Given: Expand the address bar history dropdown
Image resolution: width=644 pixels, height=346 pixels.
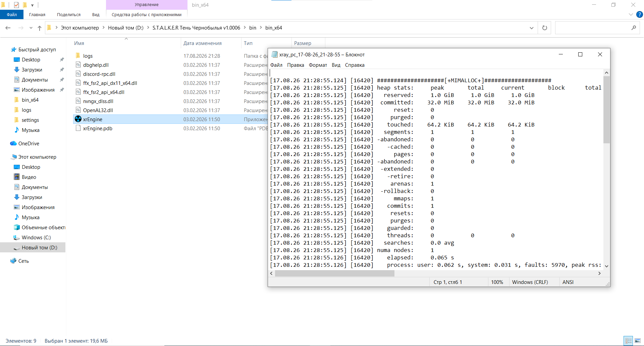Looking at the screenshot, I should tap(532, 28).
